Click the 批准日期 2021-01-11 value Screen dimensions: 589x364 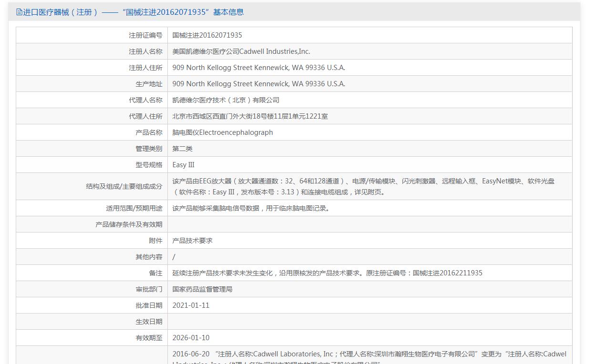point(191,305)
